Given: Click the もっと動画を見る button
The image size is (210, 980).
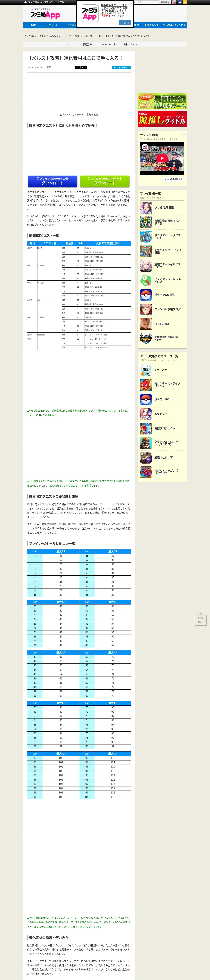Looking at the screenshot, I should point(173,179).
